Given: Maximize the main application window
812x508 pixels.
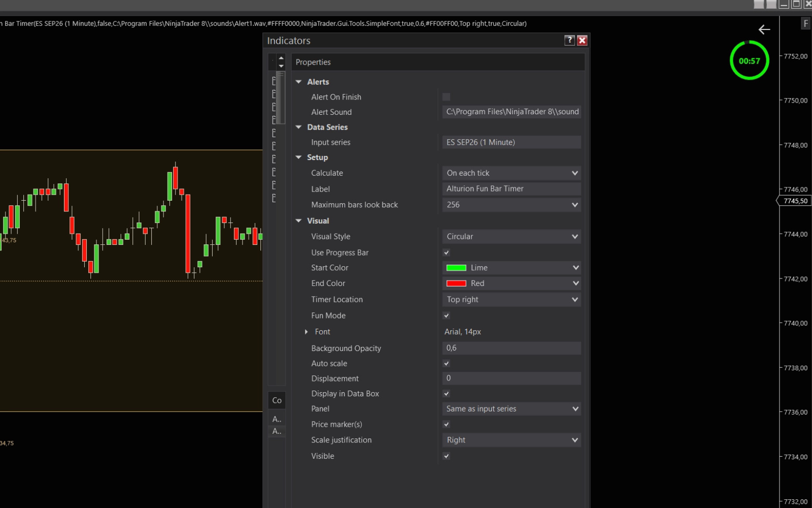Looking at the screenshot, I should click(797, 4).
